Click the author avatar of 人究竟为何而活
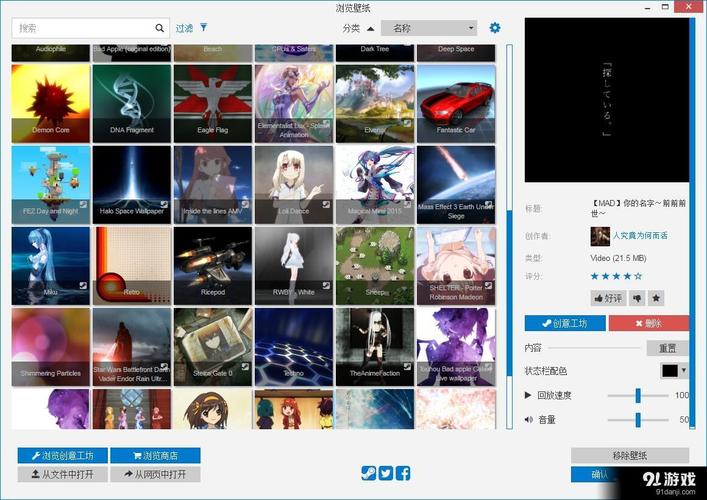The width and height of the screenshot is (707, 500). (600, 236)
